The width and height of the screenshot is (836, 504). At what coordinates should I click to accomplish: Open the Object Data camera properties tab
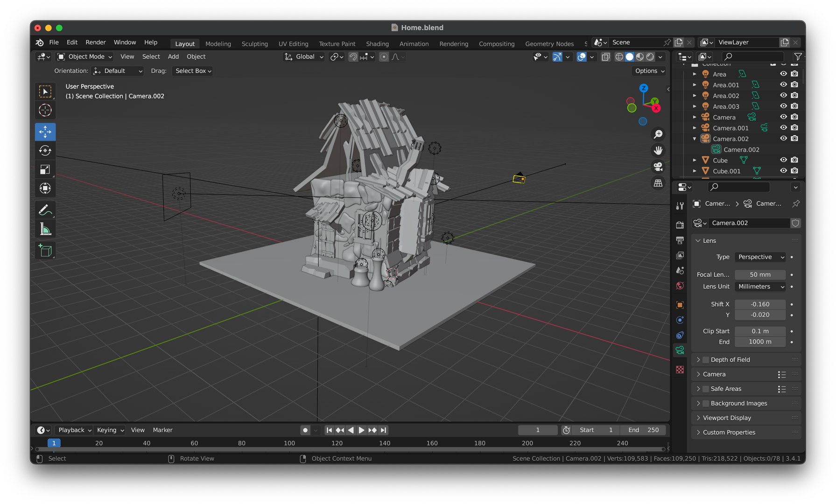click(680, 350)
